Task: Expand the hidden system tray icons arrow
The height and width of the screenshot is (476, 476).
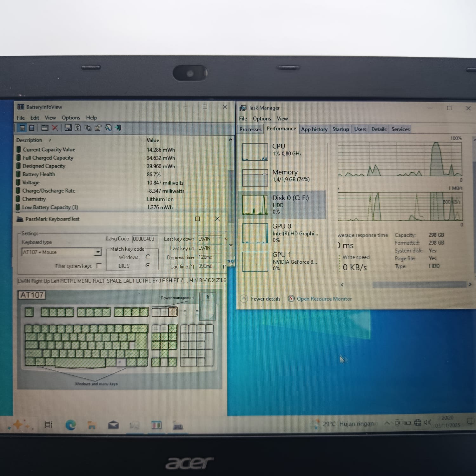Action: click(x=387, y=423)
